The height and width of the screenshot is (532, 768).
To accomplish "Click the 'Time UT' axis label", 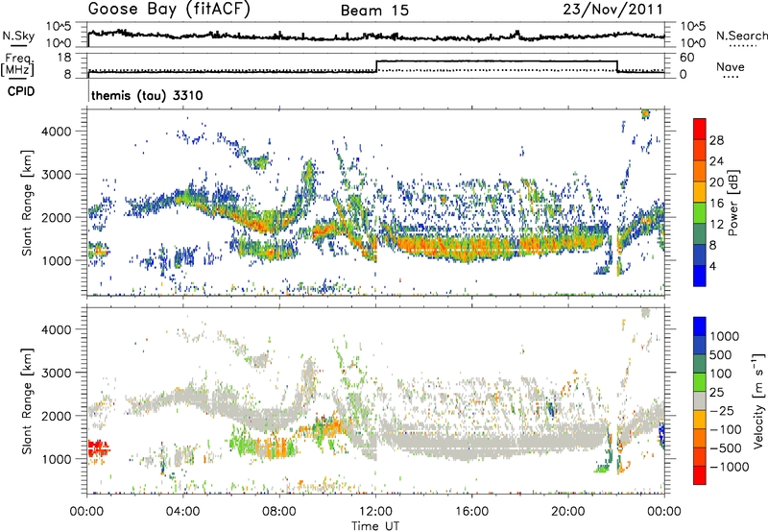I will pos(375,526).
